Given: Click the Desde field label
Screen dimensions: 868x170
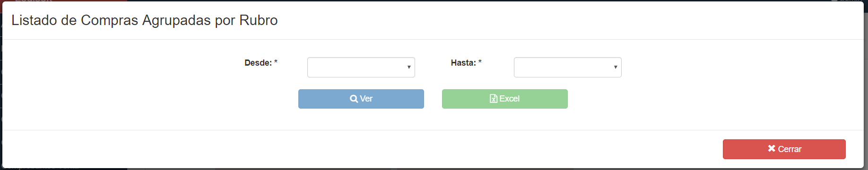Looking at the screenshot, I should coord(258,63).
